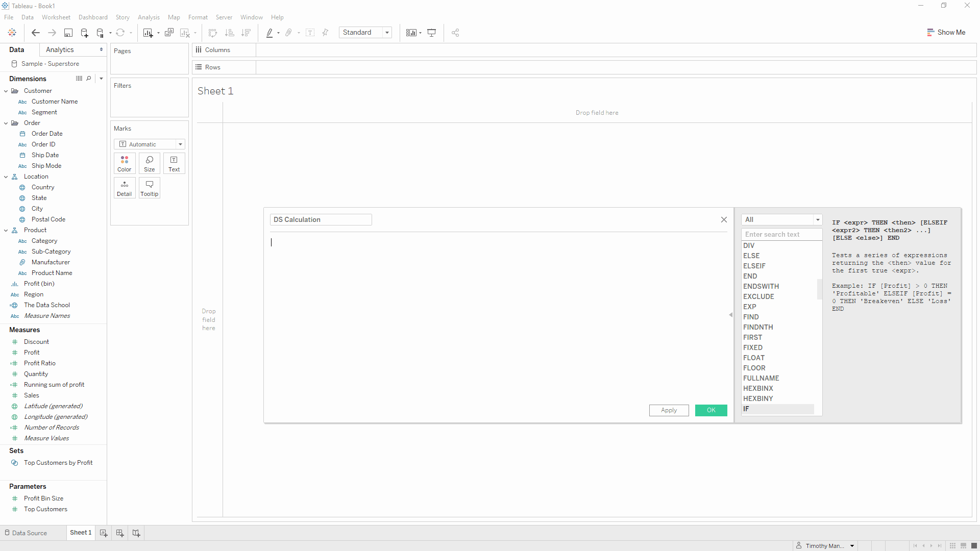The image size is (980, 551).
Task: Select the highlight pen icon
Action: click(269, 33)
